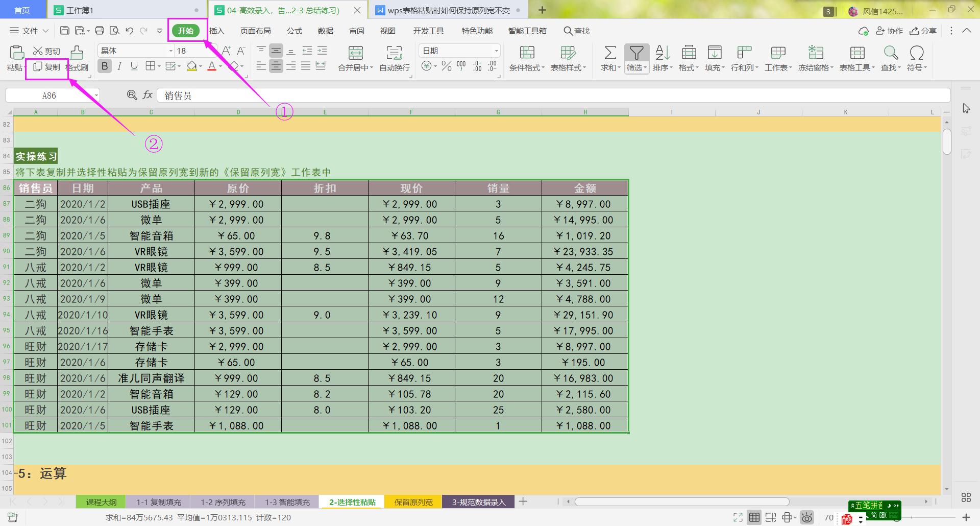This screenshot has height=526, width=980.
Task: Insert a symbol with the 符号 icon
Action: (916, 56)
